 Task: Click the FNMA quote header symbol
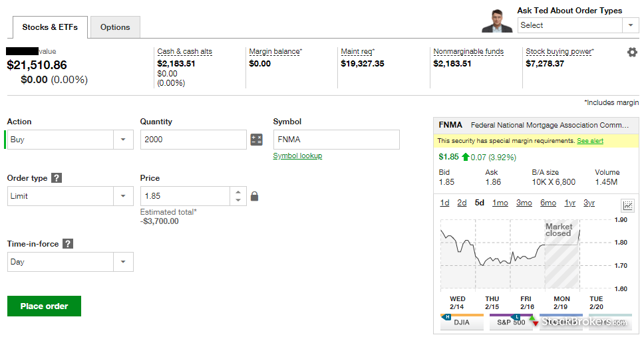coord(450,125)
